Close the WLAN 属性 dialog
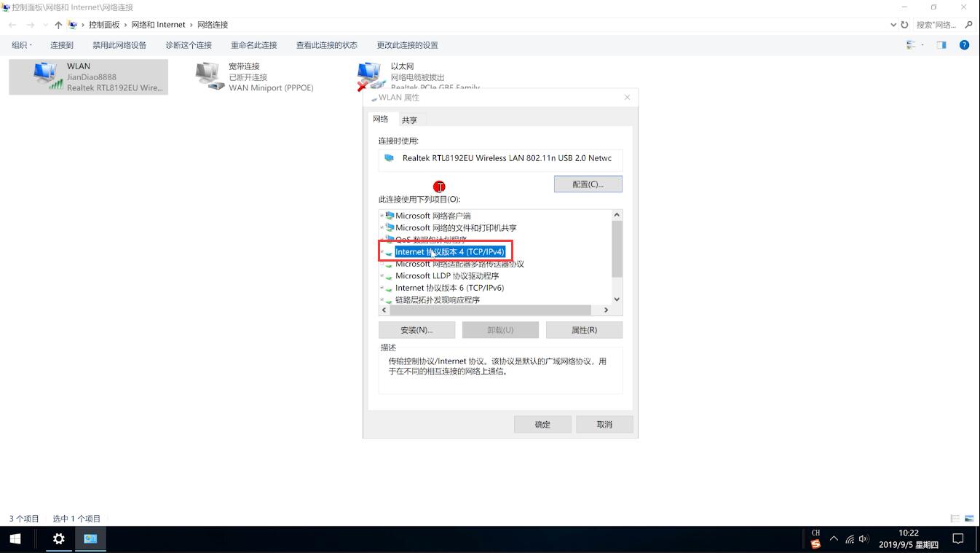980x553 pixels. click(627, 98)
